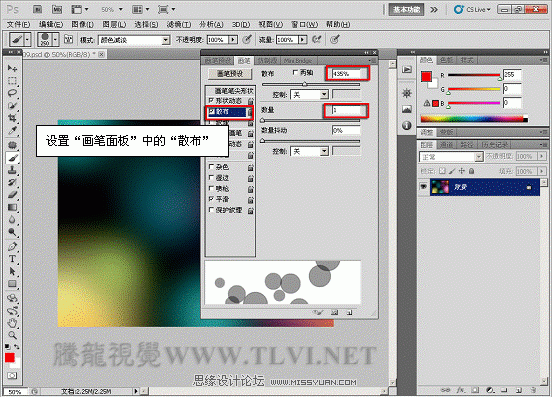Open the collapsed Actions panel icon
This screenshot has width=552, height=397.
[407, 69]
